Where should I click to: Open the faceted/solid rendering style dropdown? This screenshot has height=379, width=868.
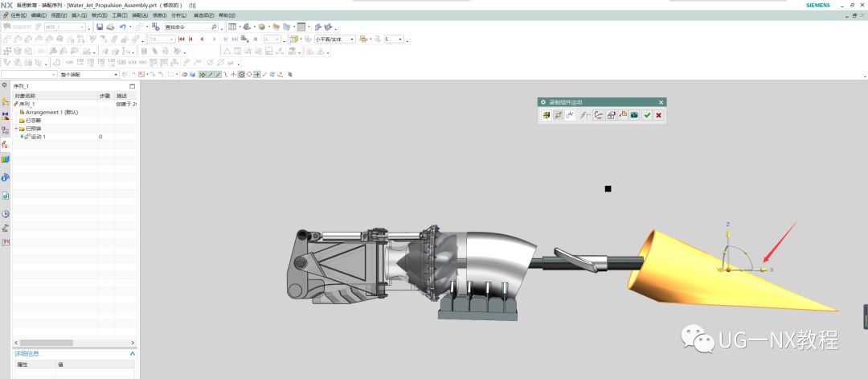point(352,39)
